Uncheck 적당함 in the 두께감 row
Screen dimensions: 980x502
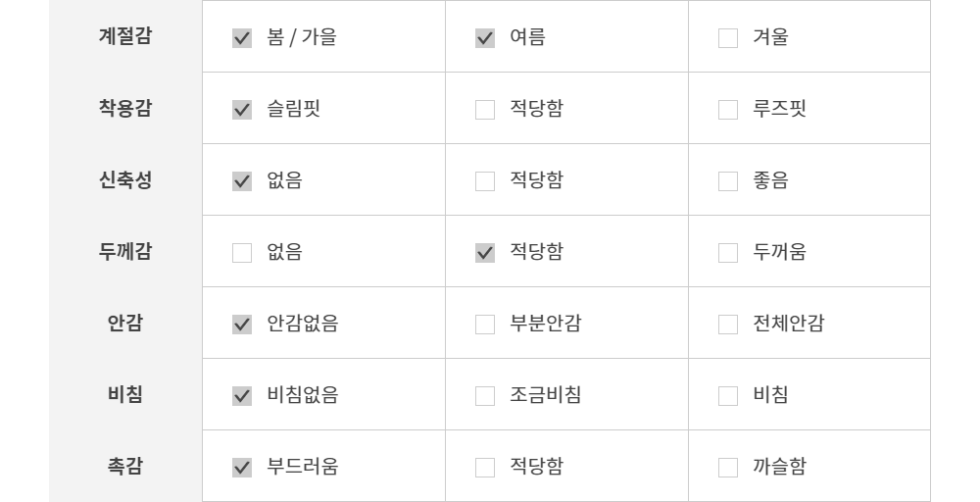coord(485,253)
